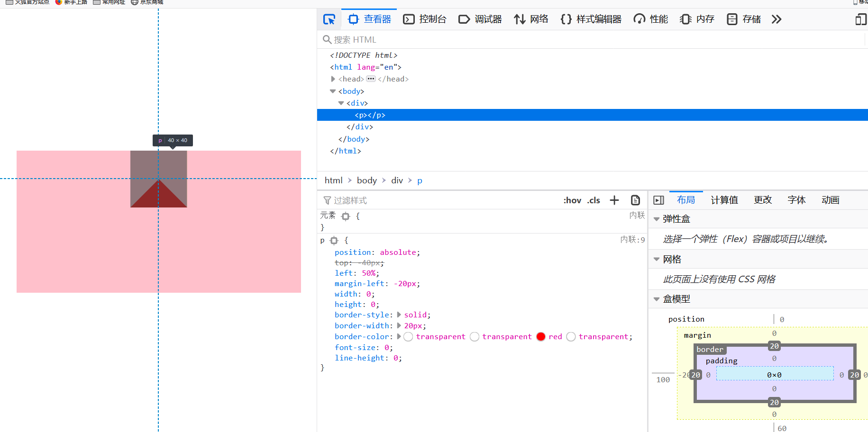Edit the position value absolute

coord(398,252)
